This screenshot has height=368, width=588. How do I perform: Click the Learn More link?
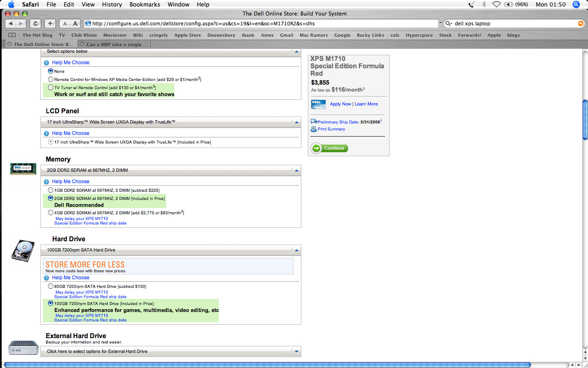point(366,104)
